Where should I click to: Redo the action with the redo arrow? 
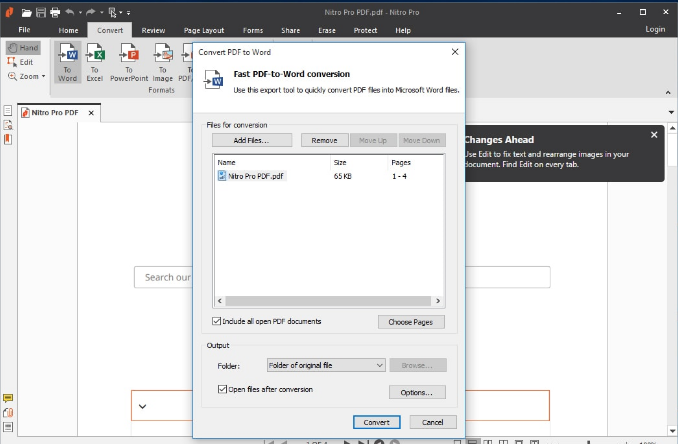click(90, 13)
